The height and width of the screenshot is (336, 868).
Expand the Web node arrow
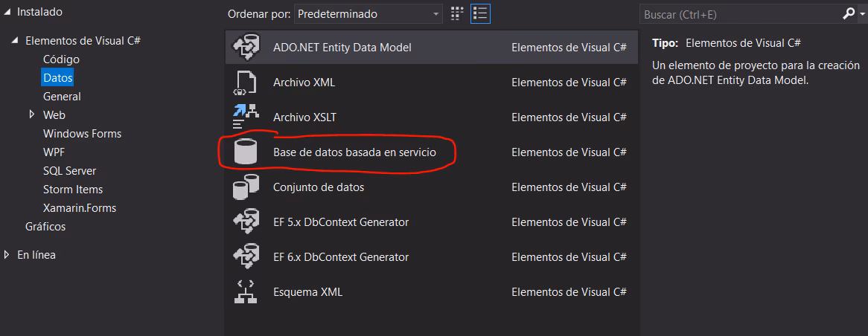(32, 115)
